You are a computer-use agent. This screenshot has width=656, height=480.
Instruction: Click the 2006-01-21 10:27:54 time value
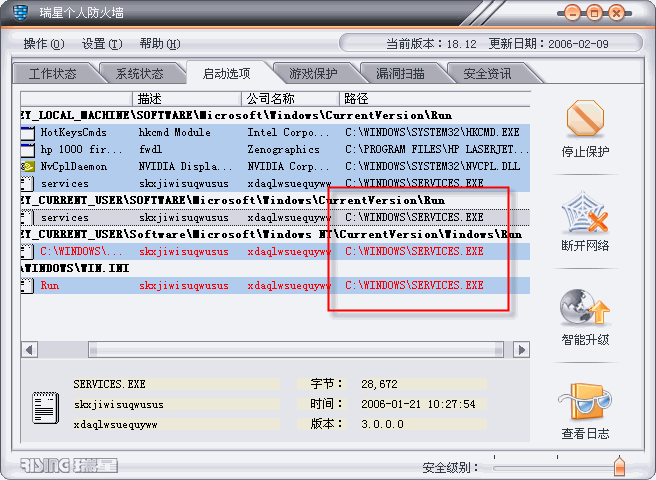point(418,404)
